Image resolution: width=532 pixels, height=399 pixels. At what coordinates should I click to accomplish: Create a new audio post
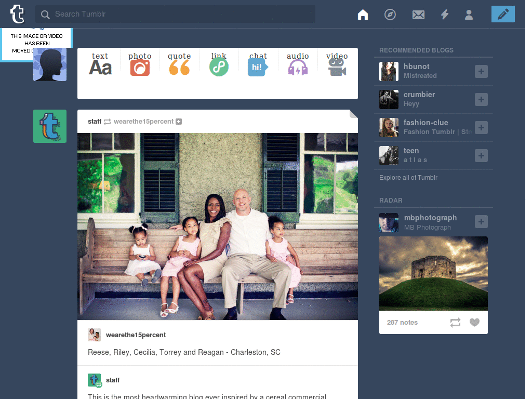(x=298, y=64)
